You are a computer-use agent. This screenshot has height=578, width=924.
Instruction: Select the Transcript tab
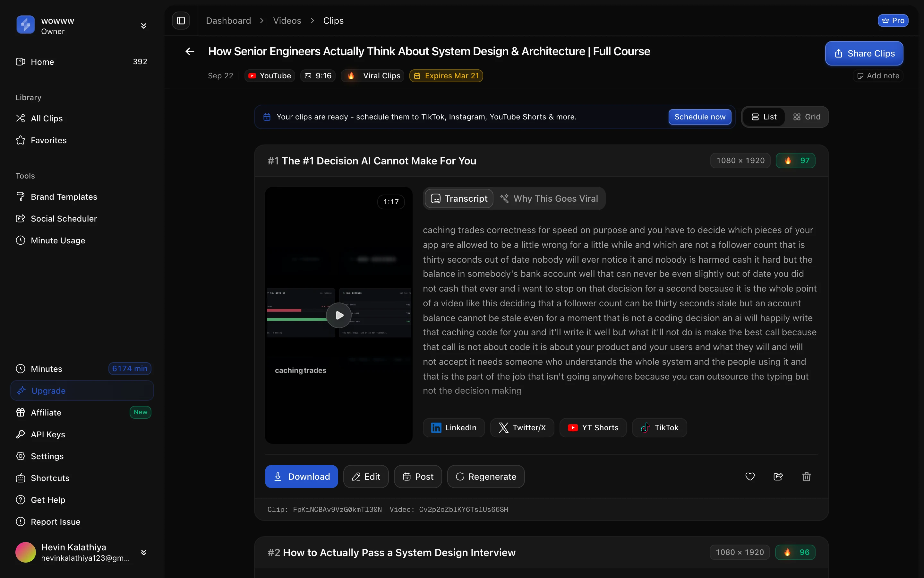tap(459, 198)
